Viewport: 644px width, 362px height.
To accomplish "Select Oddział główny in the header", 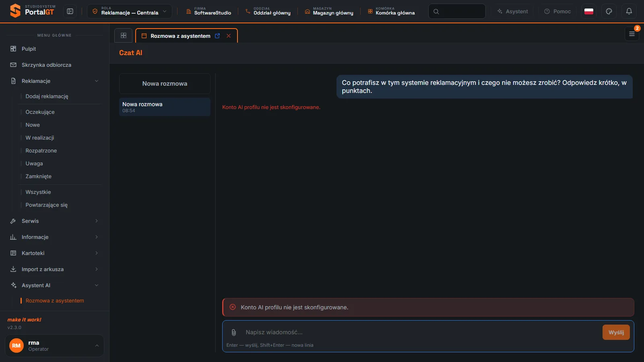I will (x=268, y=11).
